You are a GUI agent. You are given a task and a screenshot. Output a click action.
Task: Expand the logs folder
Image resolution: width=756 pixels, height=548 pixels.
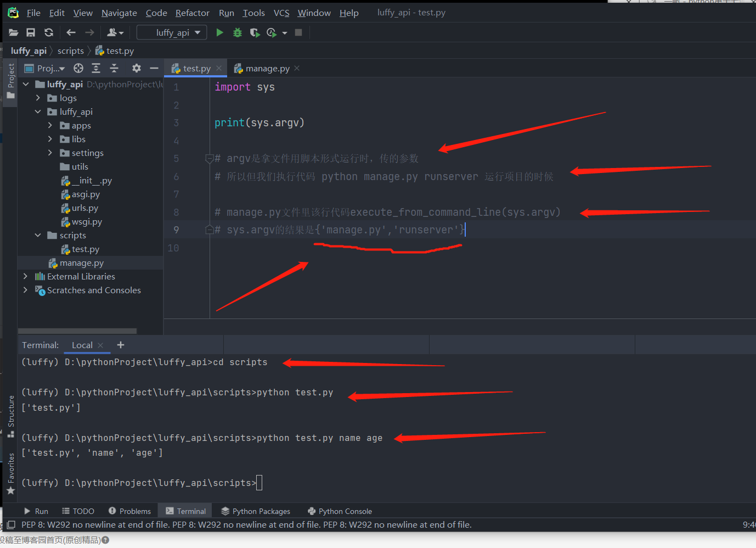(38, 98)
